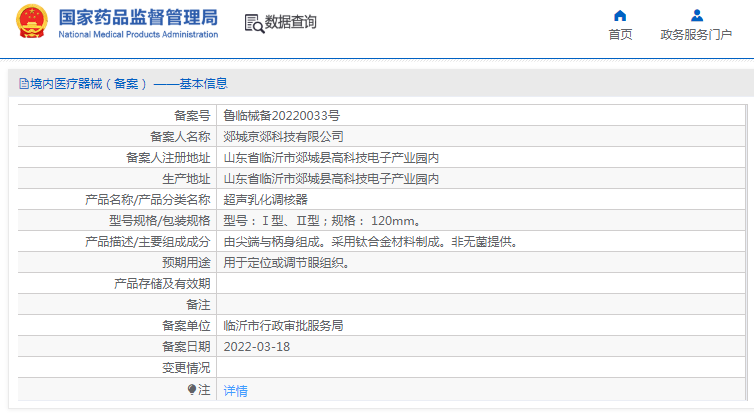Open the 数据查询 search icon
754x417 pixels.
pos(254,23)
